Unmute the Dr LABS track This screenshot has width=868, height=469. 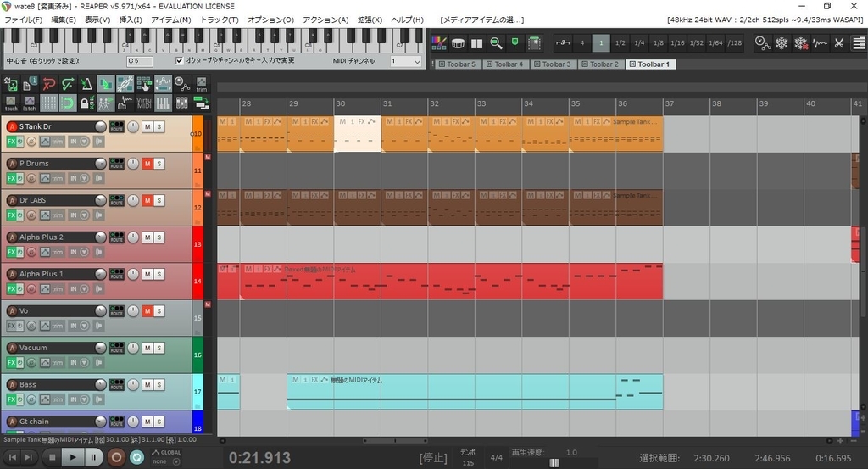click(147, 200)
